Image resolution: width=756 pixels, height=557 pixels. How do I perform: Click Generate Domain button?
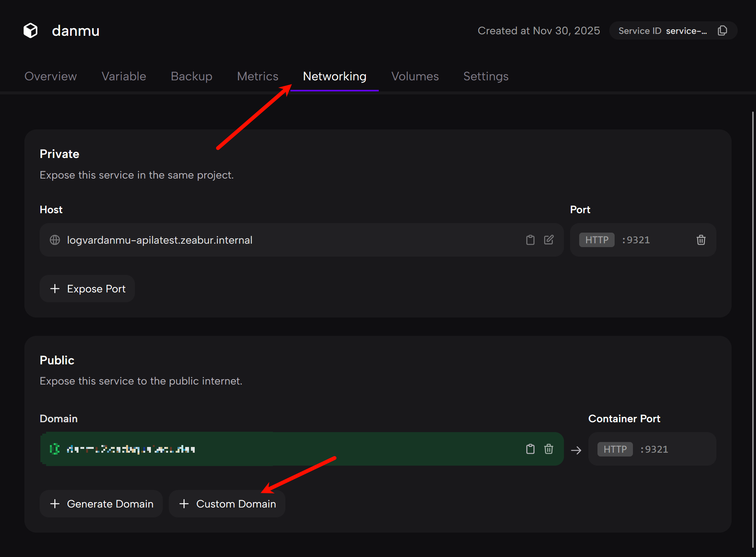point(101,504)
